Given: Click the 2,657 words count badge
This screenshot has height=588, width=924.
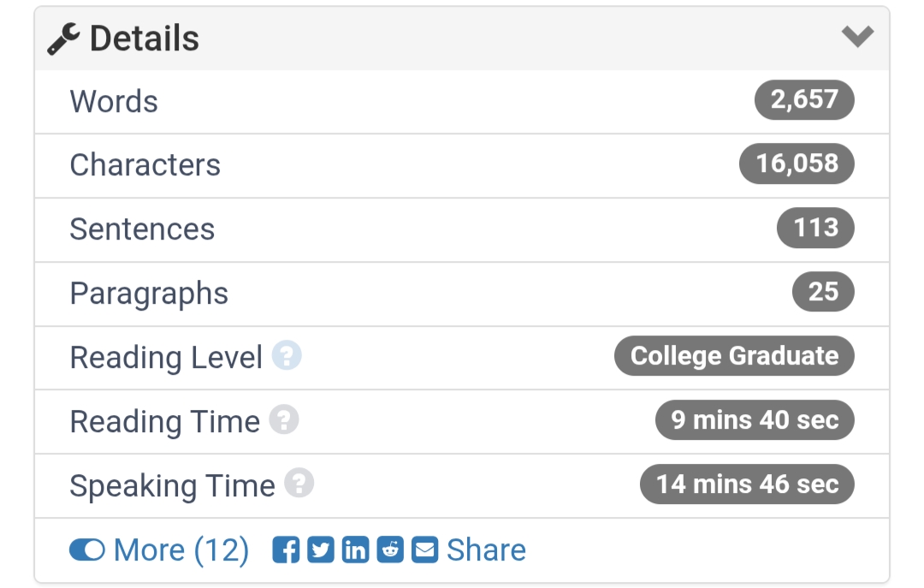Looking at the screenshot, I should pos(804,100).
